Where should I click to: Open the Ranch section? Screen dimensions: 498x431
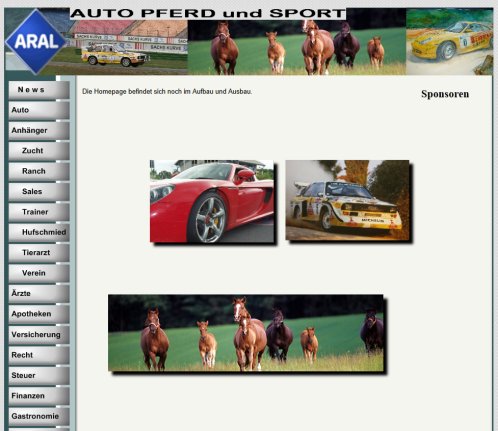tap(39, 171)
